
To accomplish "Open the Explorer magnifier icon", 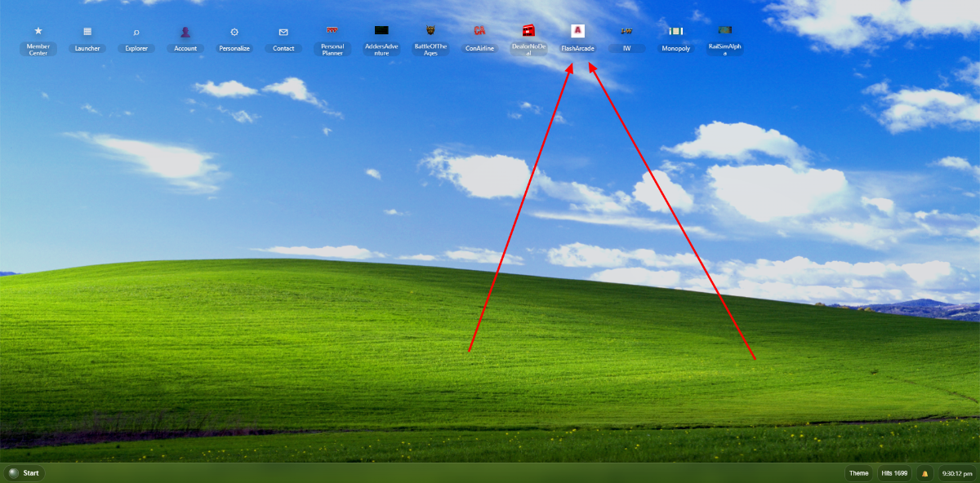I will [136, 32].
